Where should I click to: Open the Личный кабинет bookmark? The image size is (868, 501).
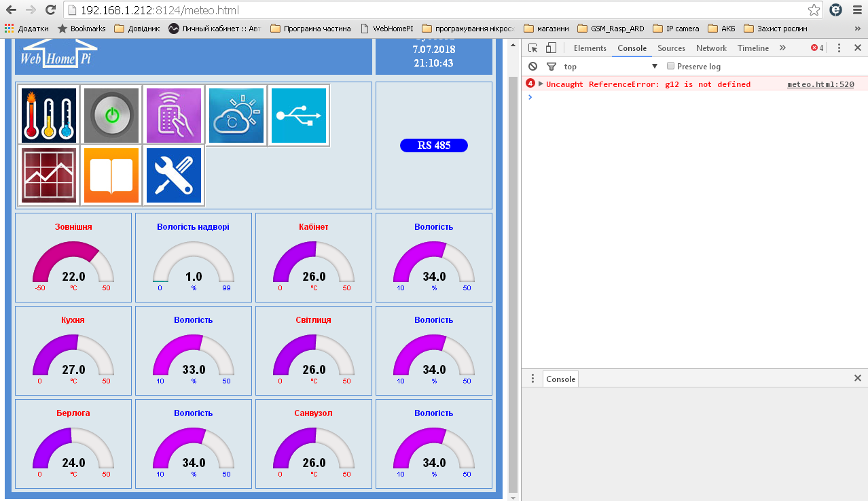coord(215,29)
